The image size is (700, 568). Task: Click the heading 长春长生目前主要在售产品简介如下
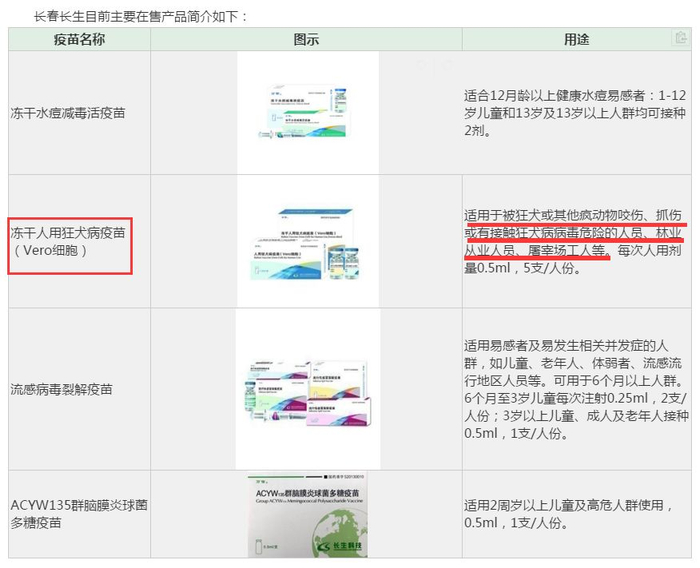coord(141,17)
